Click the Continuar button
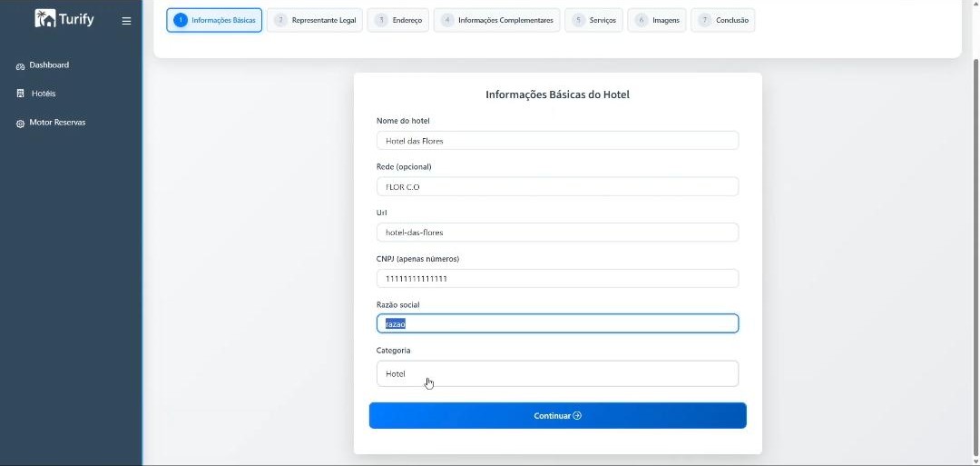The width and height of the screenshot is (980, 466). pos(557,415)
